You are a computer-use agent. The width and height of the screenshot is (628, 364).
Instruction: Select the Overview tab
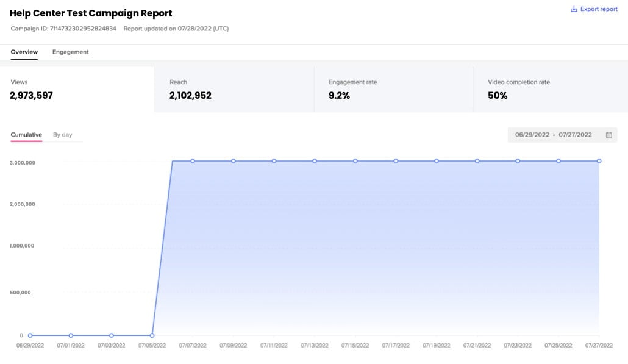pos(24,52)
